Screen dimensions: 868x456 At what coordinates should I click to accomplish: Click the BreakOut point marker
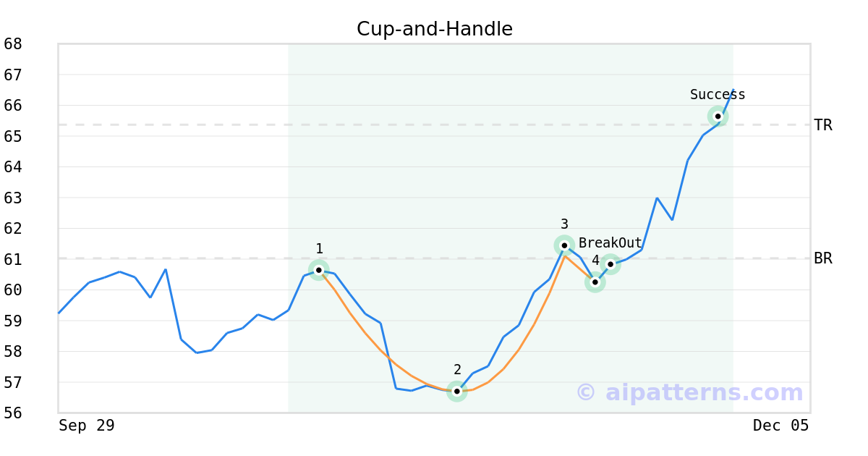[x=610, y=264]
